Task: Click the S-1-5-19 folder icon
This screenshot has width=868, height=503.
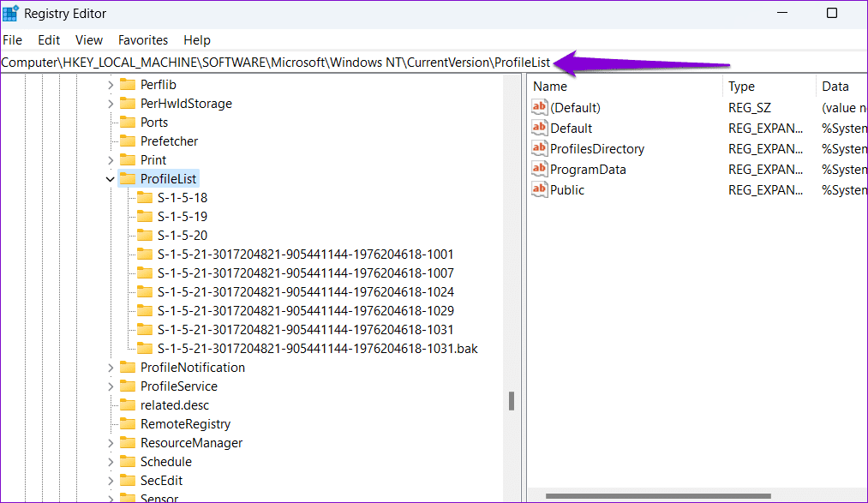Action: coord(145,216)
